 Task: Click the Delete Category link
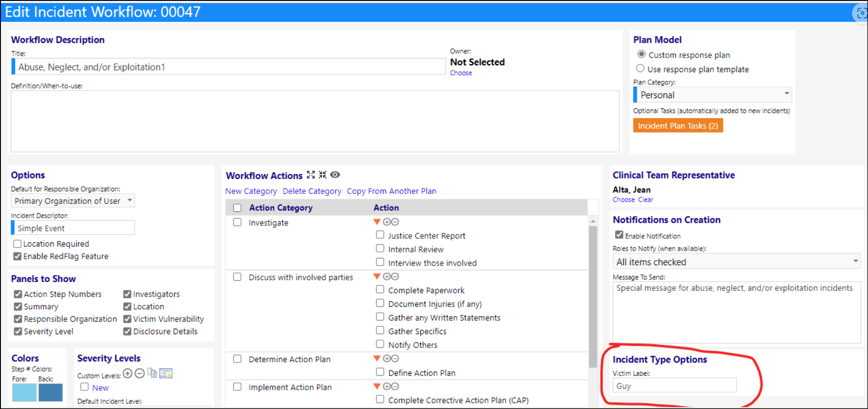312,191
